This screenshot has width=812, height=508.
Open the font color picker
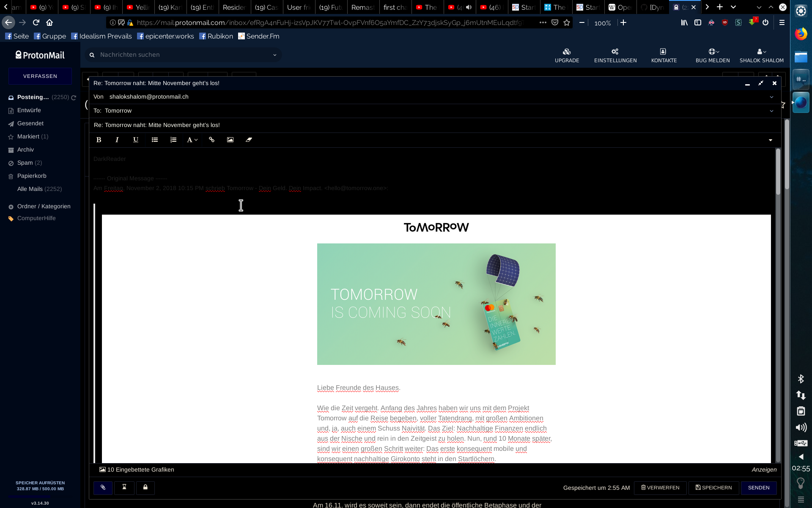pos(191,140)
